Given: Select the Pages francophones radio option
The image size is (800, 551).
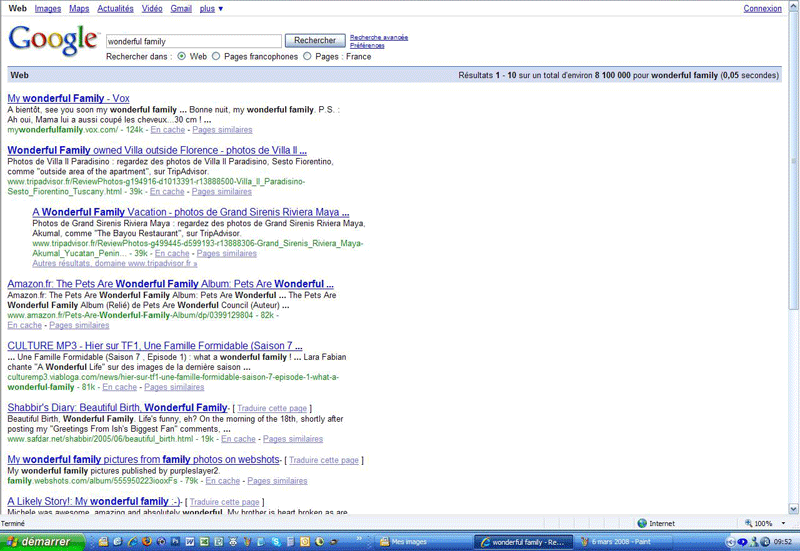Looking at the screenshot, I should pyautogui.click(x=216, y=57).
